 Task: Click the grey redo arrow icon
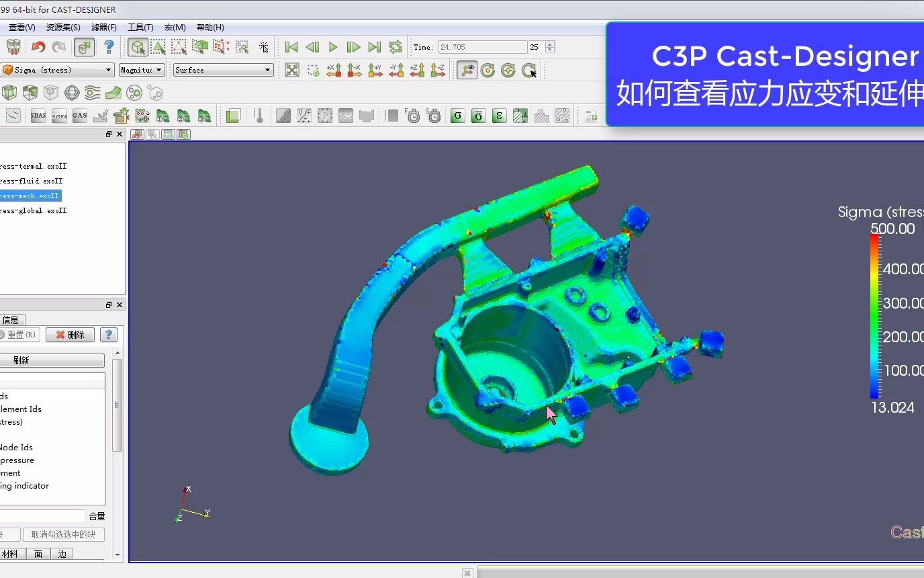(59, 47)
